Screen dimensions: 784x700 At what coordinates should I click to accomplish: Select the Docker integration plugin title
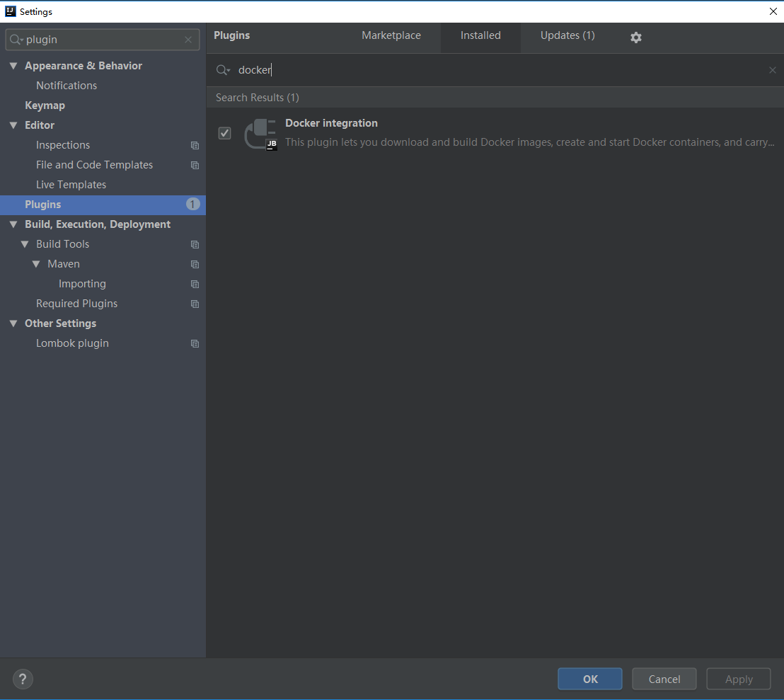331,123
